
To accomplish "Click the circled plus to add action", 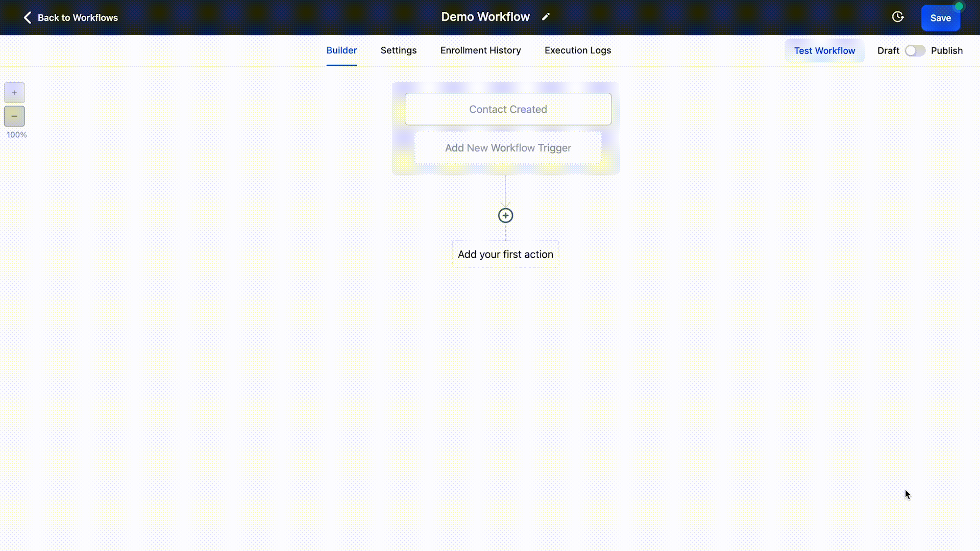I will (505, 215).
